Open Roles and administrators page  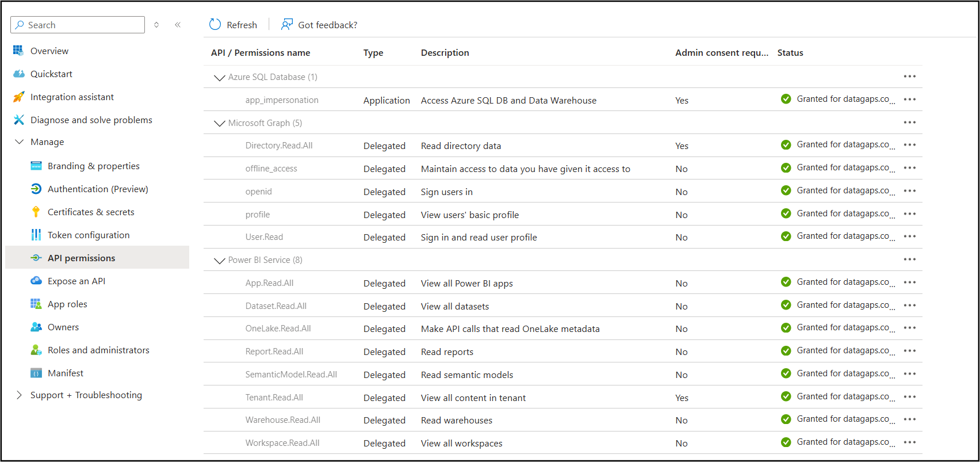[x=97, y=350]
